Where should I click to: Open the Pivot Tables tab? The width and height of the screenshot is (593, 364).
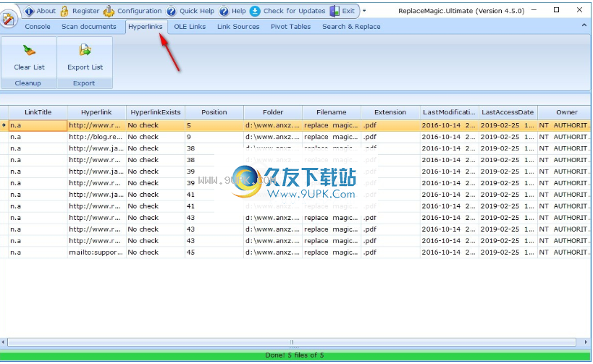click(290, 27)
